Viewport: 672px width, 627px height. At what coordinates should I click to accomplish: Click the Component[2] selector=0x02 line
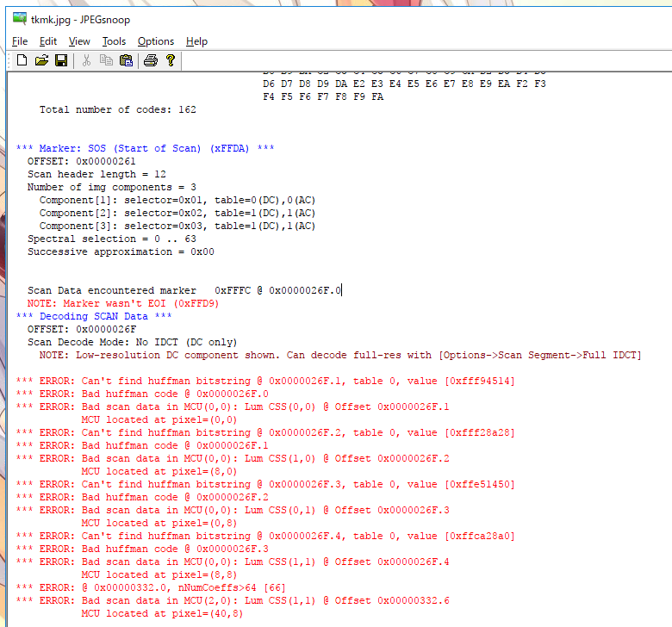(177, 213)
